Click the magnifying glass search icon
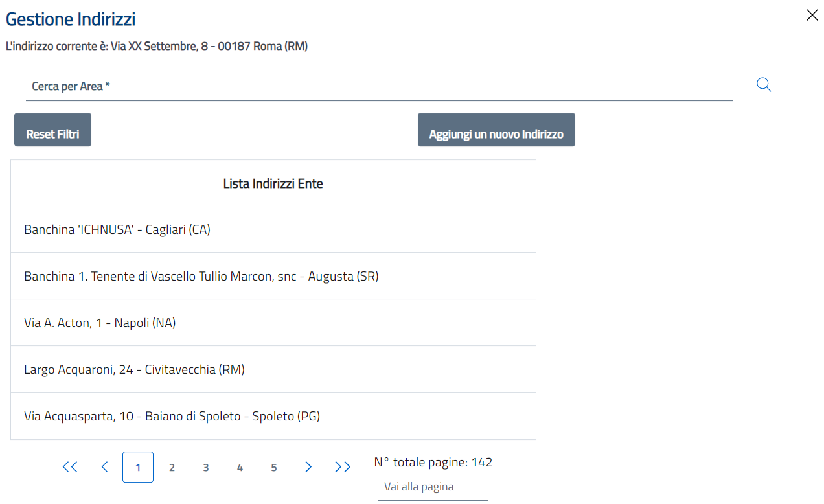The width and height of the screenshot is (824, 504). tap(764, 85)
